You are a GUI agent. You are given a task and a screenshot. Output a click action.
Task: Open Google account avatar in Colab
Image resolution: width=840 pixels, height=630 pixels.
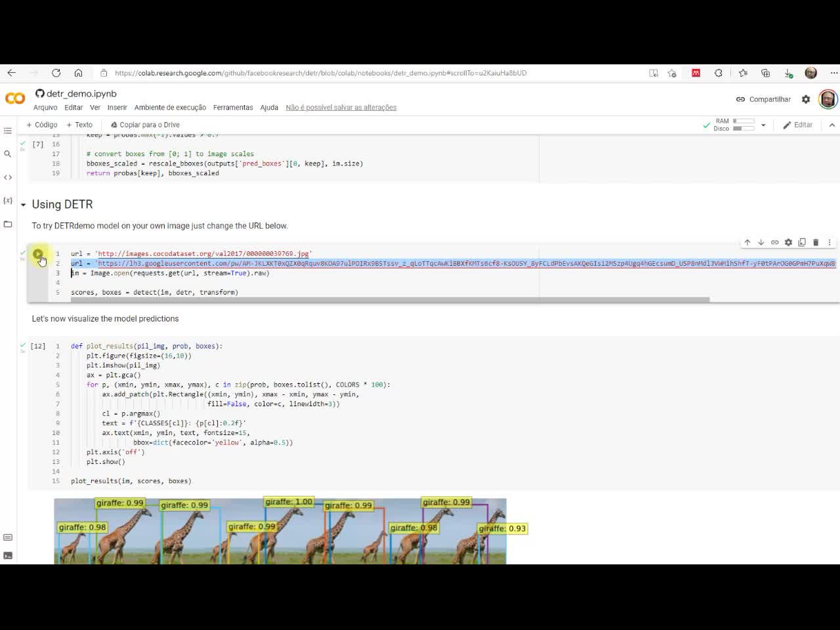click(828, 99)
